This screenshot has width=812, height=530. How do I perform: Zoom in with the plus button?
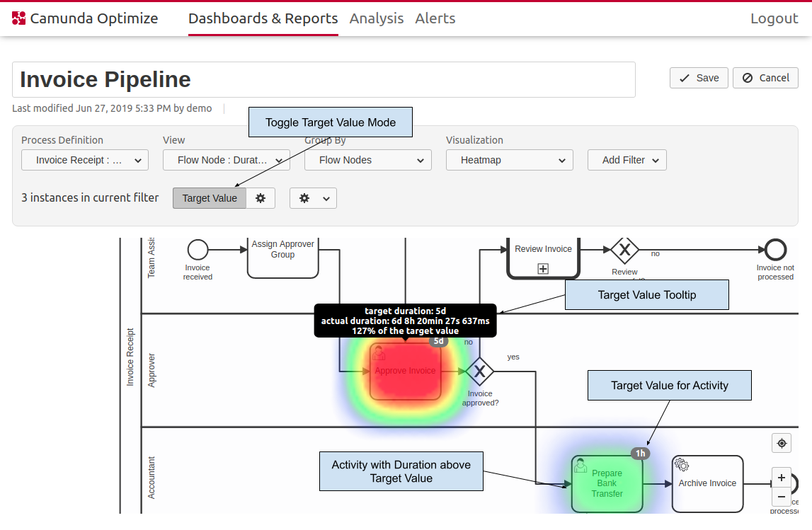coord(782,478)
